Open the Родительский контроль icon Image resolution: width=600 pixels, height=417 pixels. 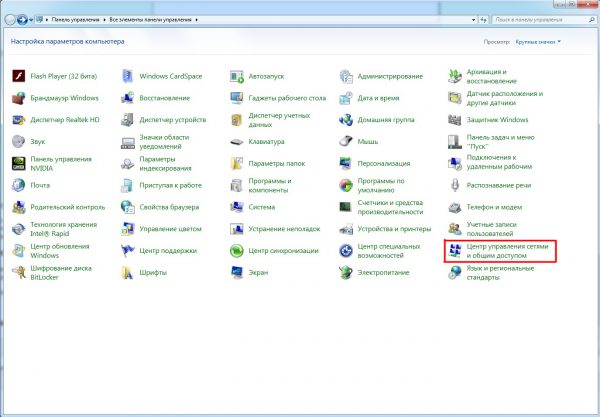coord(18,207)
